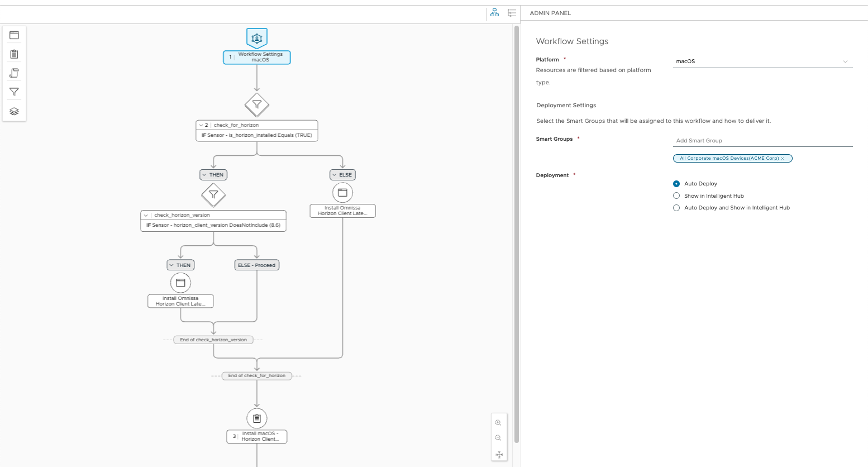Viewport: 868px width, 467px height.
Task: Select the clipboard icon in left toolbar
Action: coord(15,54)
